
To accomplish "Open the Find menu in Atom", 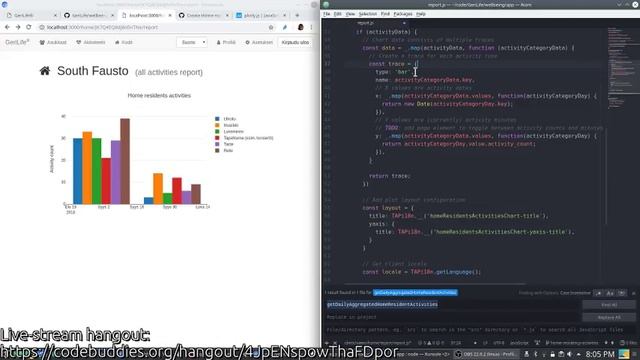I will click(x=385, y=14).
